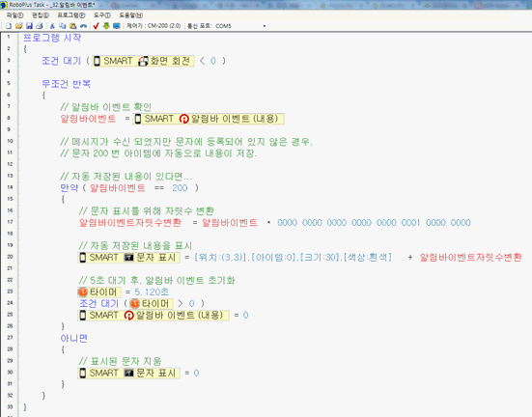Screen dimensions: 532x417
Task: Click the Print toolbar icon
Action: (x=40, y=26)
